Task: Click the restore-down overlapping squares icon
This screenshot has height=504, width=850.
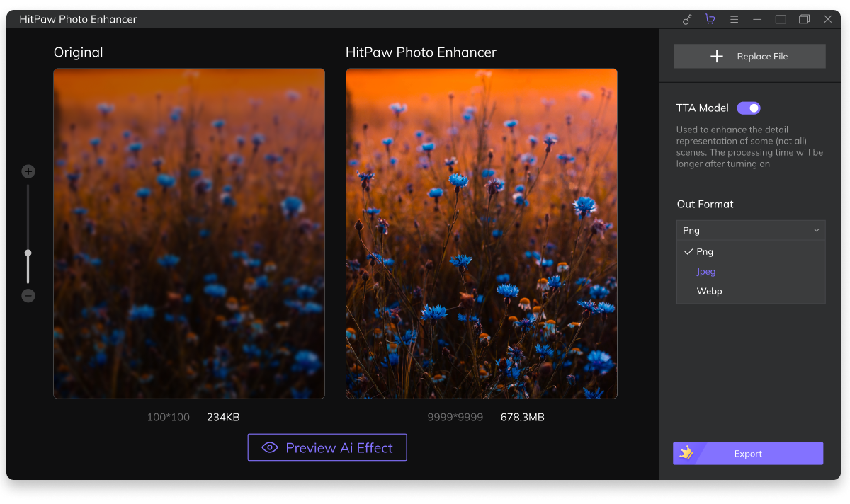Action: coord(804,19)
